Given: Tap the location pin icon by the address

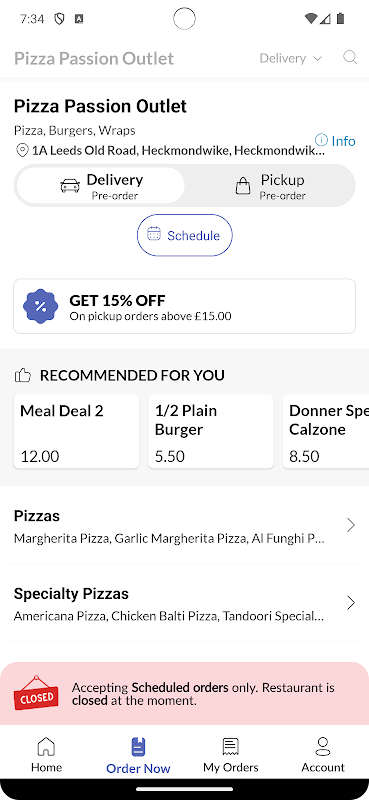Looking at the screenshot, I should (22, 151).
